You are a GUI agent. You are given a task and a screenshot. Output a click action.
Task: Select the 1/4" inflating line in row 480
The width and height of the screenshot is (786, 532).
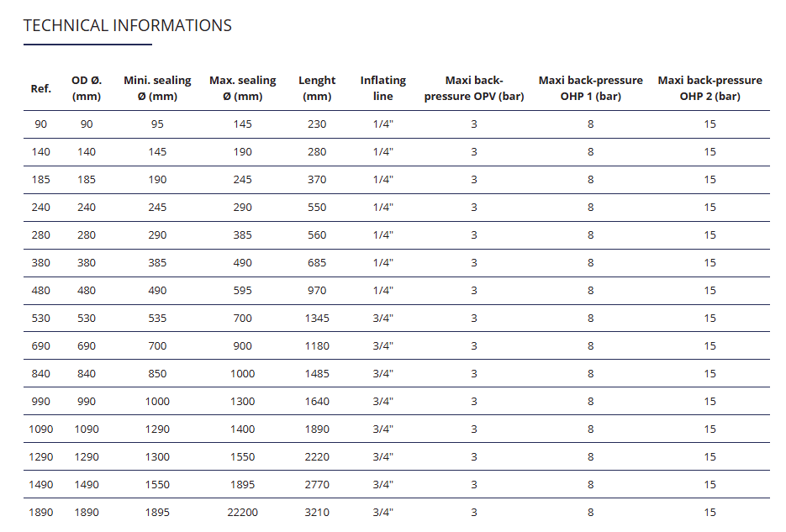click(383, 290)
